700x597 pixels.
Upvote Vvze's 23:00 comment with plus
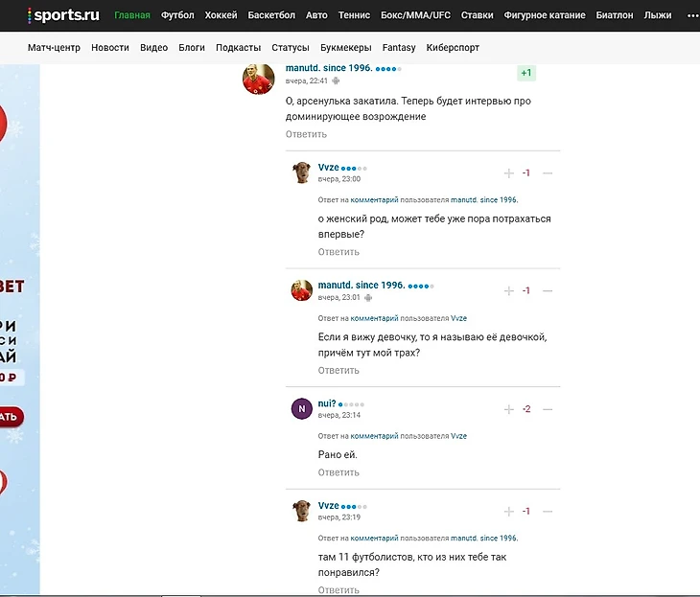click(x=509, y=173)
